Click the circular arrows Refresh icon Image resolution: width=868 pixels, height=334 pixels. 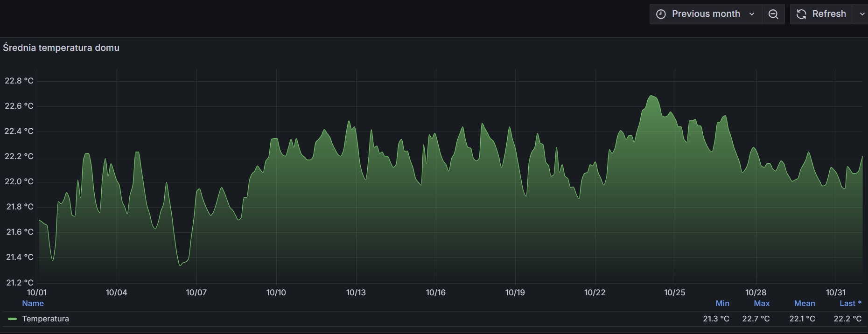[801, 14]
